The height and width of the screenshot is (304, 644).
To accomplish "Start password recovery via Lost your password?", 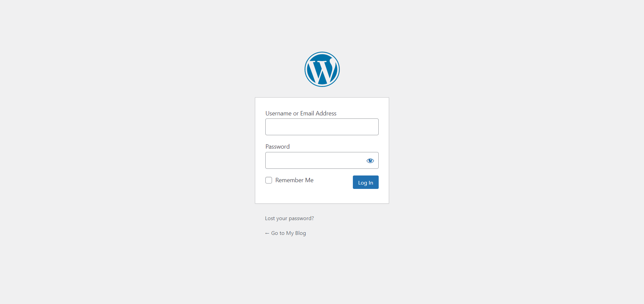I will point(289,218).
